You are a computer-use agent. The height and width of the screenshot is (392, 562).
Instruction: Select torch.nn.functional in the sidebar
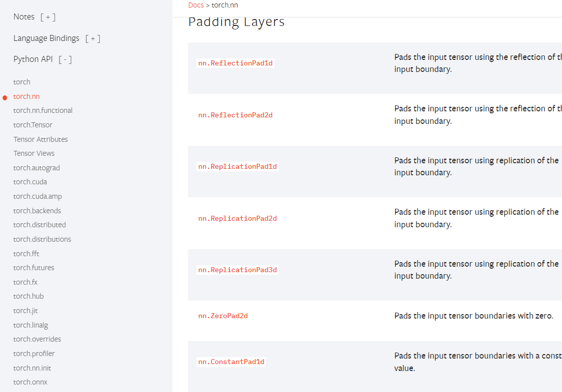[43, 110]
